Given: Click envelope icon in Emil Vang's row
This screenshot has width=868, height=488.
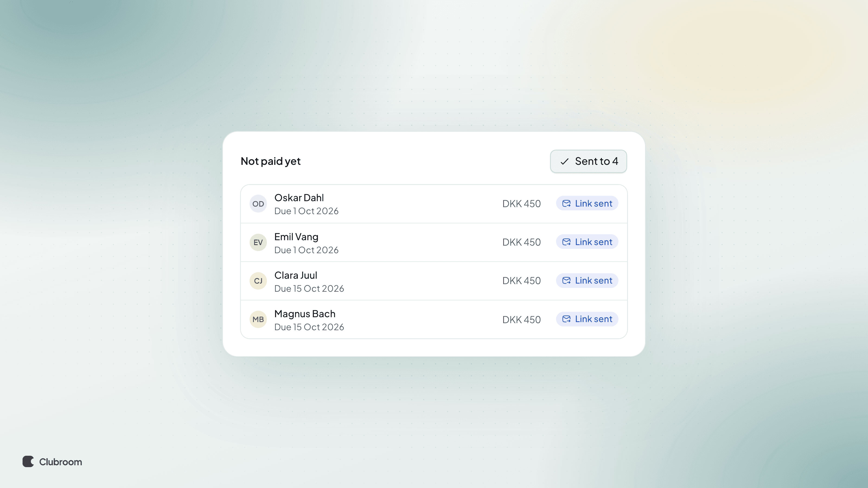Looking at the screenshot, I should [x=566, y=242].
